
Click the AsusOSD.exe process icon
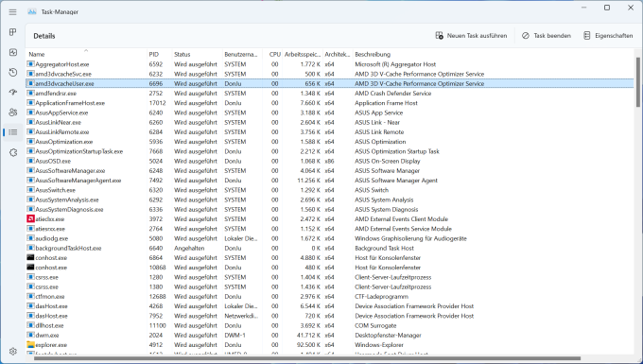click(30, 161)
